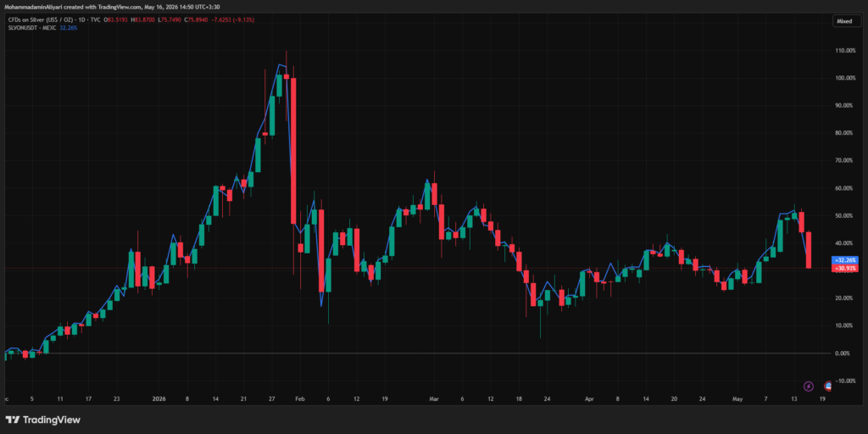Click the SLVONUSDT MEXC comparison legend

(32, 27)
